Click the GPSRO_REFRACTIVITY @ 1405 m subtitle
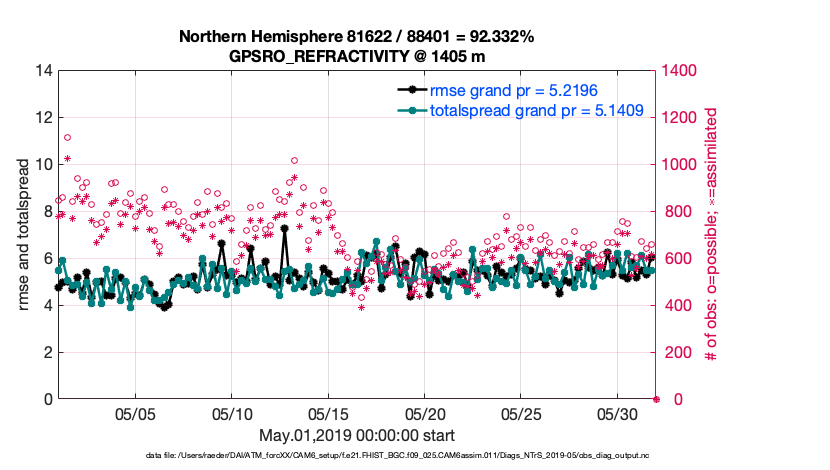The height and width of the screenshot is (470, 830). click(x=357, y=56)
